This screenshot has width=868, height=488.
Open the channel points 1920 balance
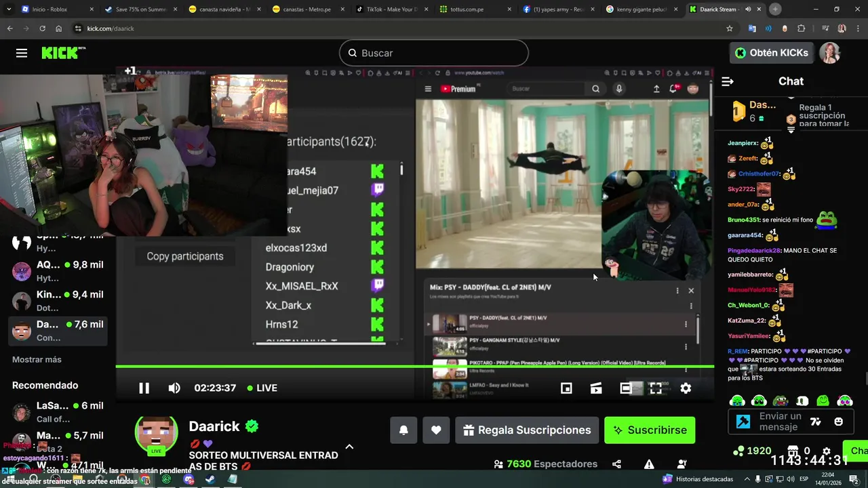pos(752,451)
